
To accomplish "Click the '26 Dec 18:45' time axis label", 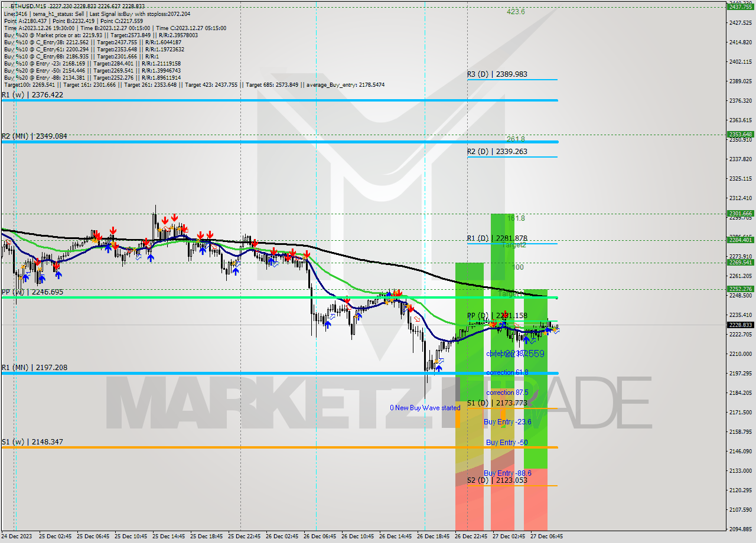I will [435, 537].
